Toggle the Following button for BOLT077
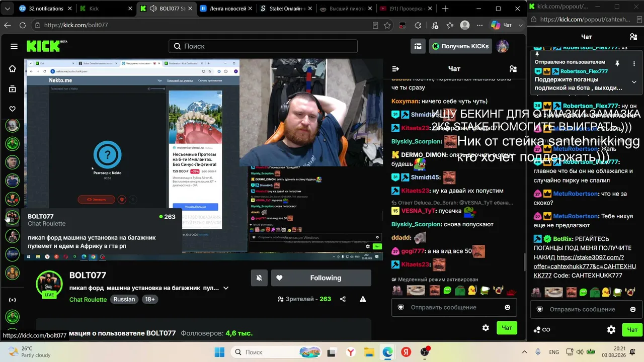 click(321, 278)
